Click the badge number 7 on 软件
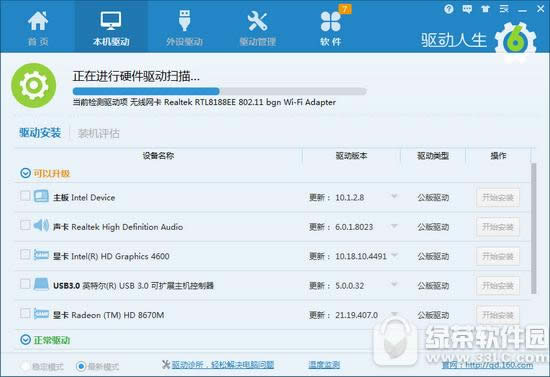550x377 pixels. click(344, 9)
